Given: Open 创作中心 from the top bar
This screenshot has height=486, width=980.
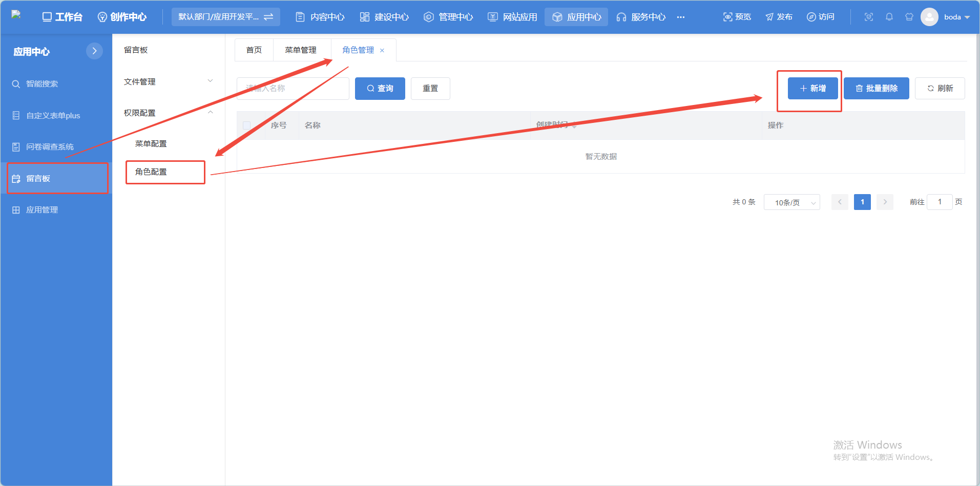Looking at the screenshot, I should click(122, 17).
